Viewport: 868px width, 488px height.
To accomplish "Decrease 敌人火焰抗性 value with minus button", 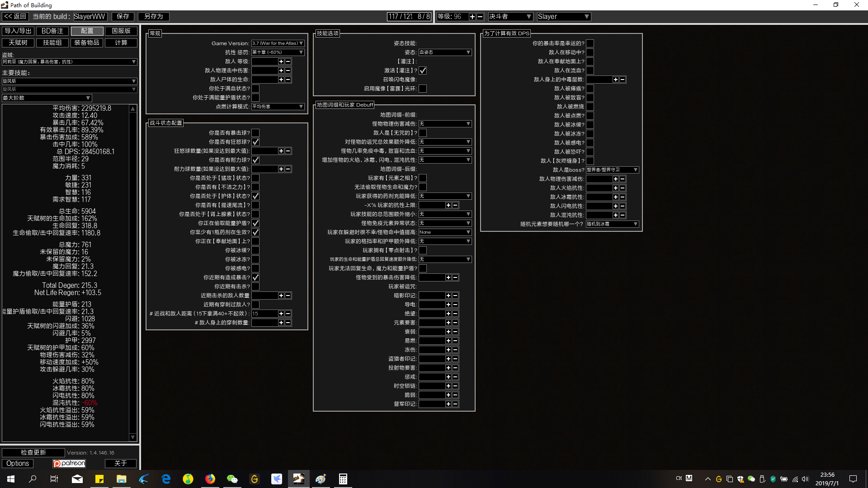I will (x=623, y=188).
